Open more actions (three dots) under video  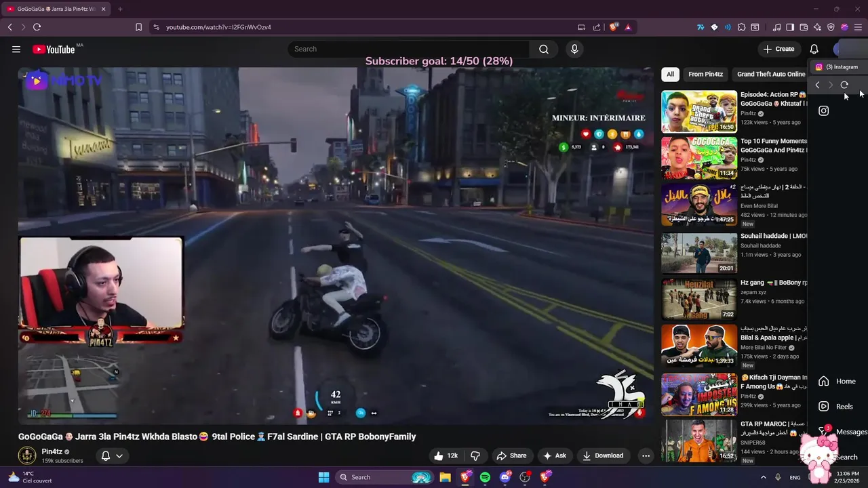coord(646,455)
